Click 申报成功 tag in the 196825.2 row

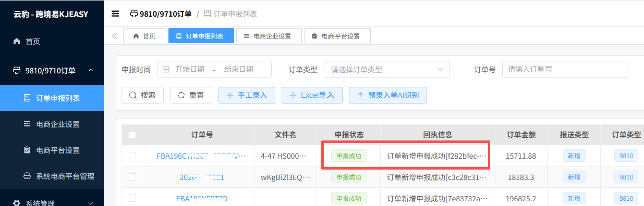[349, 198]
